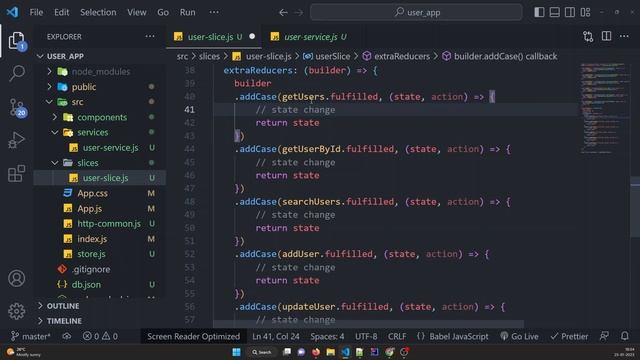640x360 pixels.
Task: Show more menus via title bar ellipsis
Action: point(214,12)
